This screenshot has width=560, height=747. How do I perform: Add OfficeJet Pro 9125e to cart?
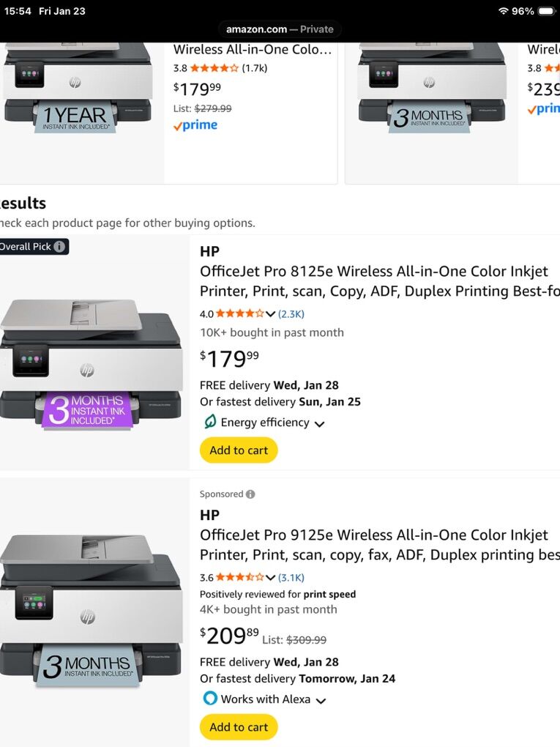pos(239,727)
